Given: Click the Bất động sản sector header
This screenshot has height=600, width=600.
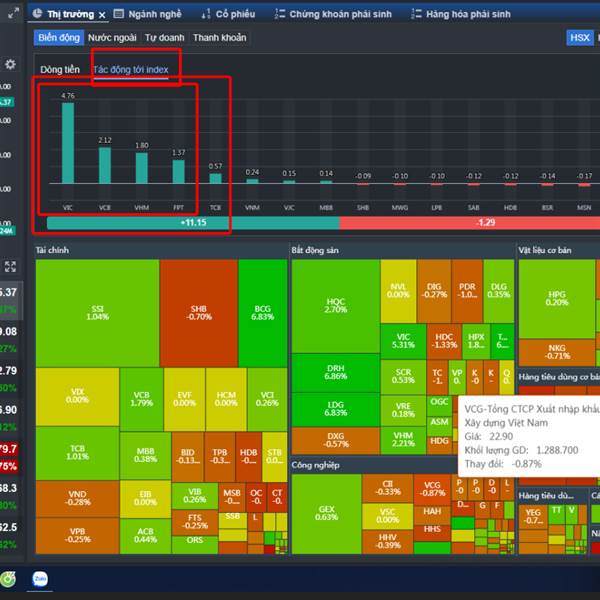Looking at the screenshot, I should (x=315, y=250).
